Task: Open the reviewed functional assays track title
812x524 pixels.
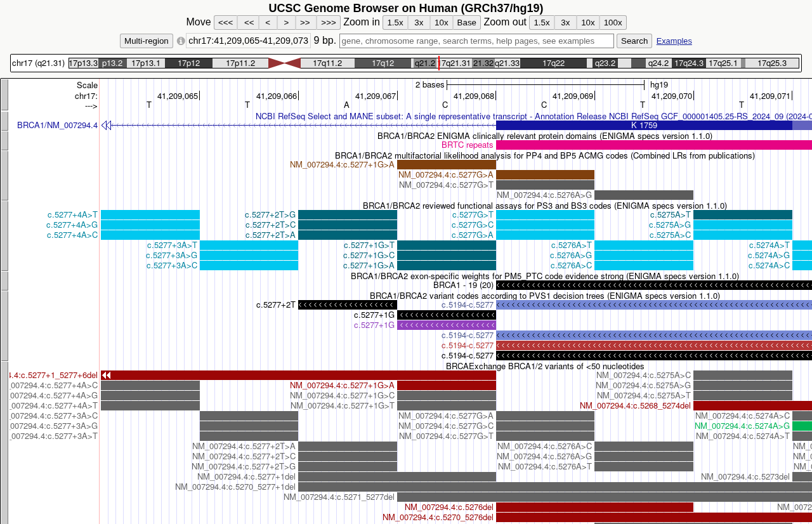Action: click(x=545, y=206)
